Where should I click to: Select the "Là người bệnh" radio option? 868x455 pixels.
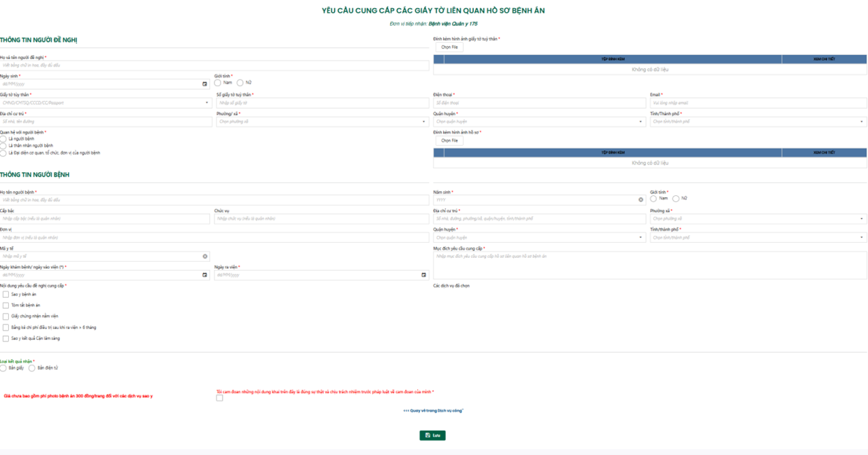point(3,139)
